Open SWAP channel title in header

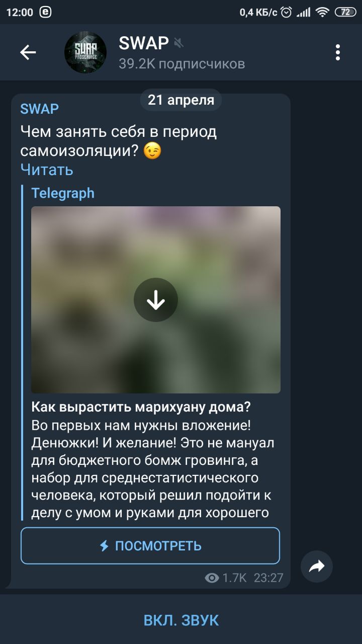tap(144, 43)
